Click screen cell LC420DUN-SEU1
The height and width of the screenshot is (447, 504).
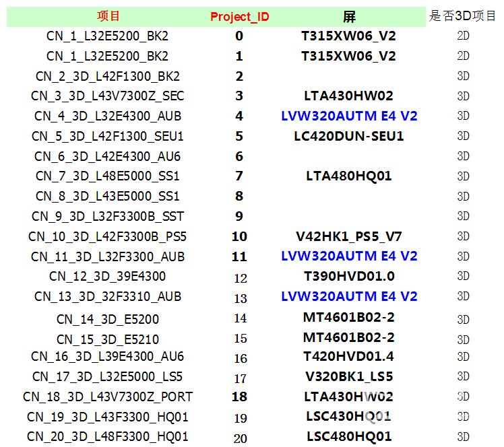tap(349, 136)
